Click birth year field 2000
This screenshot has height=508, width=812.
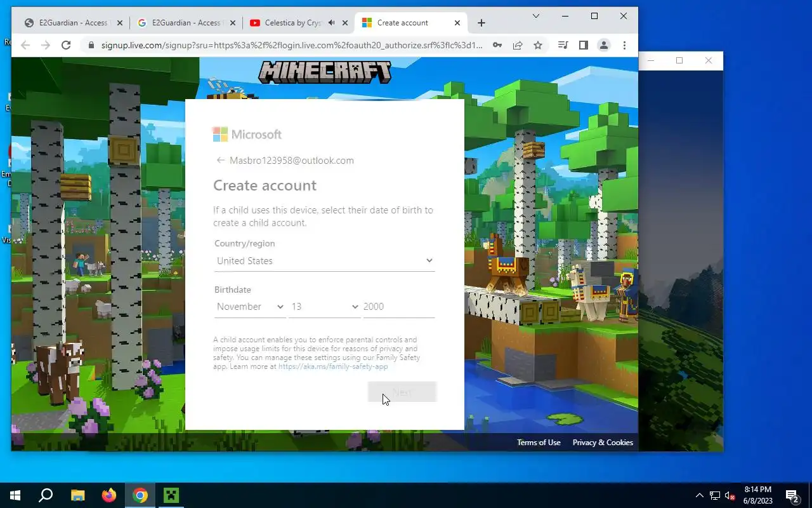(398, 307)
